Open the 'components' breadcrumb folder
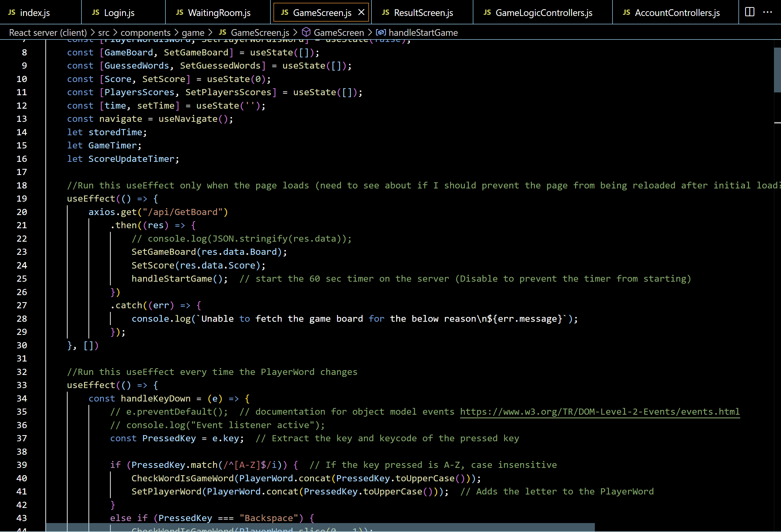781x532 pixels. (146, 32)
